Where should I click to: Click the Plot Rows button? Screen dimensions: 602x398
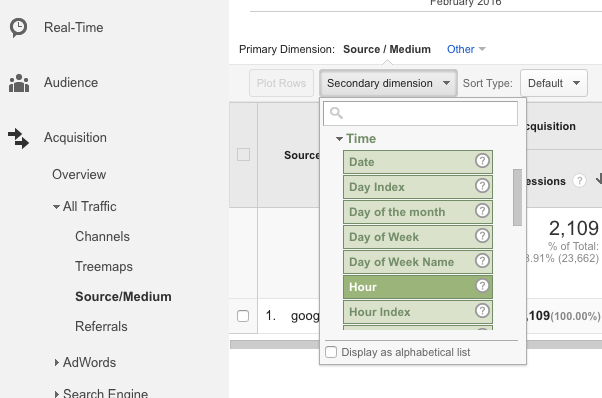tap(281, 83)
